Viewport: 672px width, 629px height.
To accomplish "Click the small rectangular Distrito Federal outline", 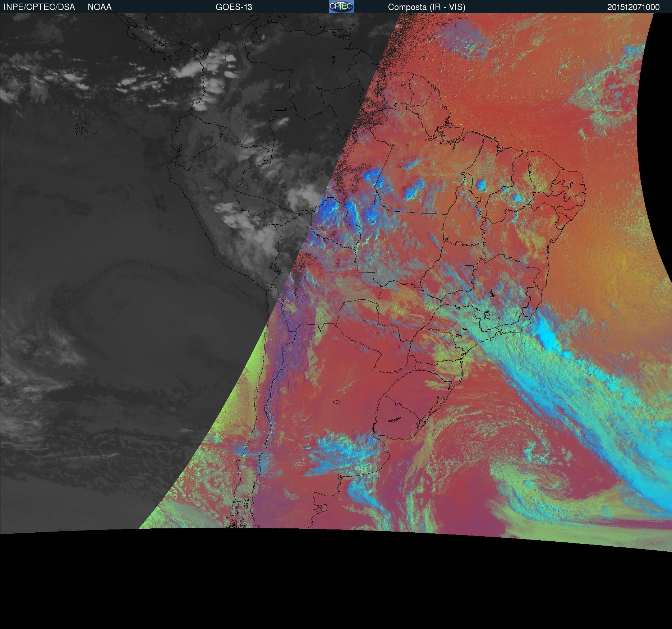I will pos(469,267).
